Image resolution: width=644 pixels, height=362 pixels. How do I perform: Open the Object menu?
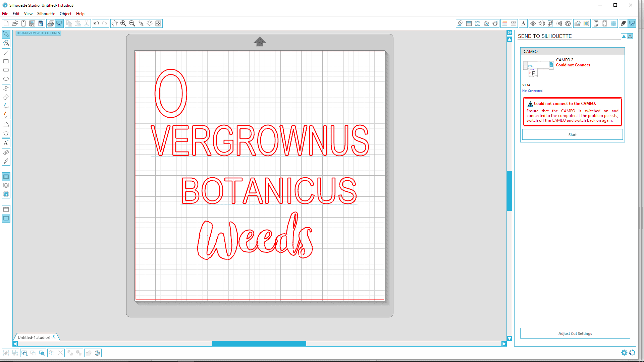[x=65, y=14]
